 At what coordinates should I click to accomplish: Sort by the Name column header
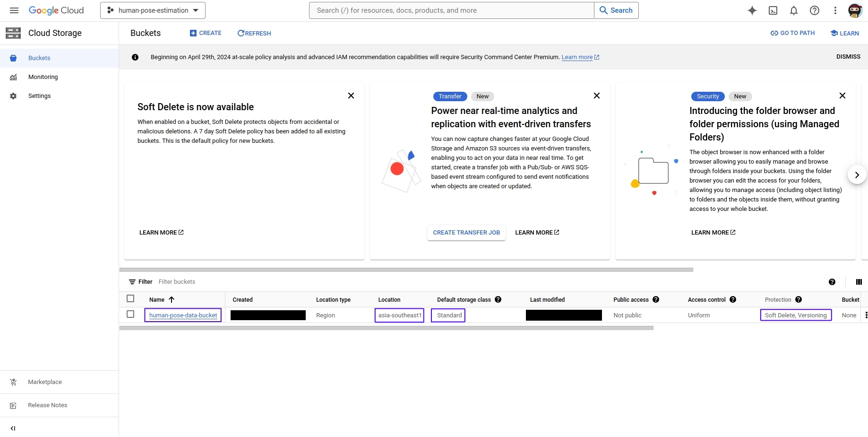click(x=157, y=300)
